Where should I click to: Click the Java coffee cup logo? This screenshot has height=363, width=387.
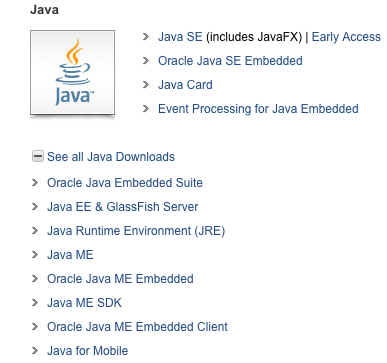[x=72, y=73]
